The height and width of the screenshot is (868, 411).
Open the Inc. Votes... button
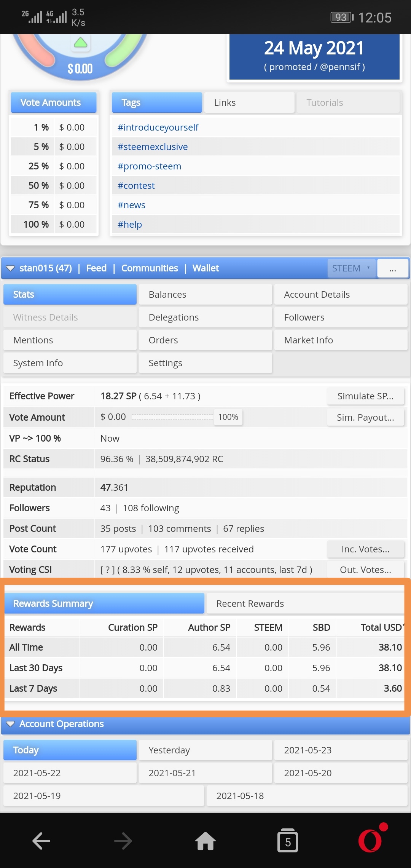365,549
